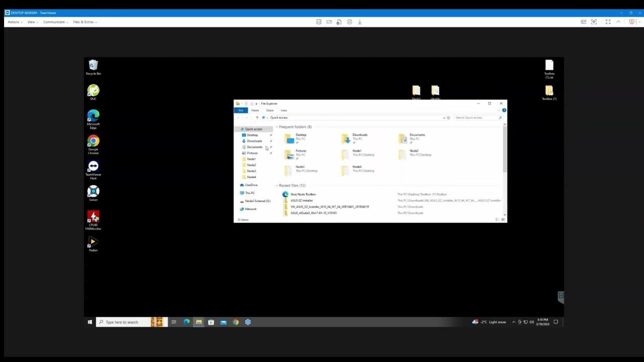Select Quick access in the navigation pane

(x=253, y=129)
